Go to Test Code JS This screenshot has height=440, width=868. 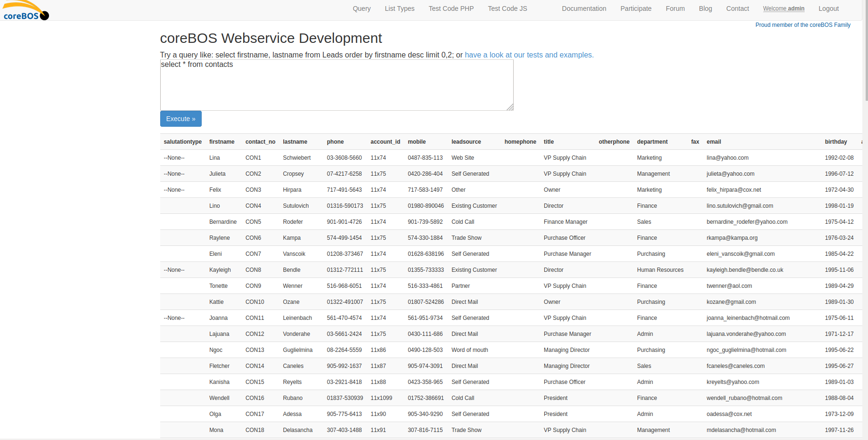(x=507, y=8)
